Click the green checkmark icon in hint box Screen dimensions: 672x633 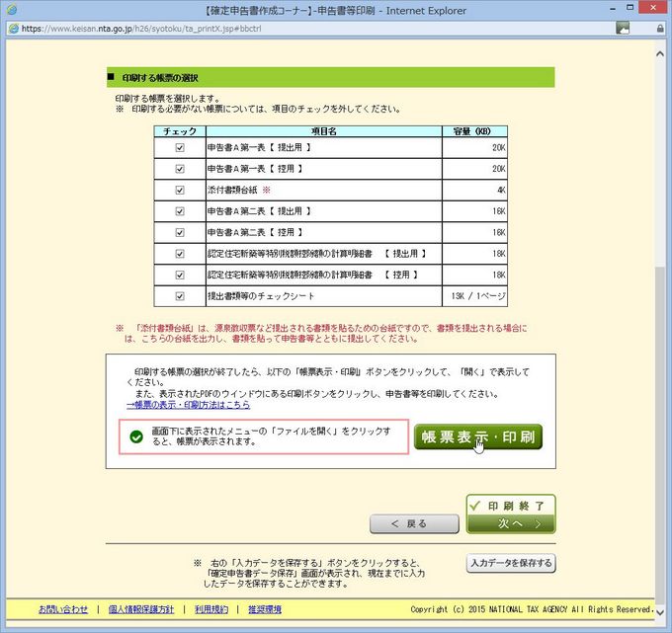click(x=136, y=435)
